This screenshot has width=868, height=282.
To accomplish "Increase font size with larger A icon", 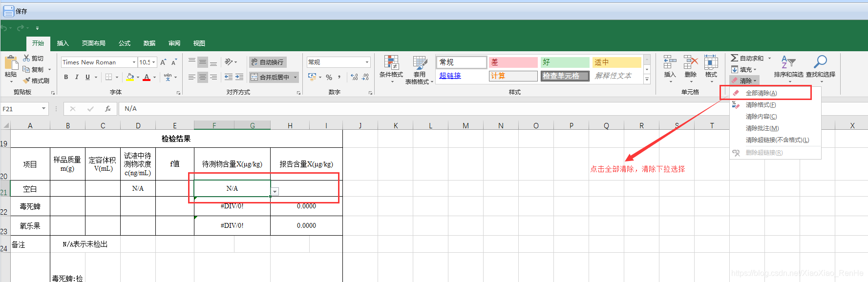I will (163, 62).
